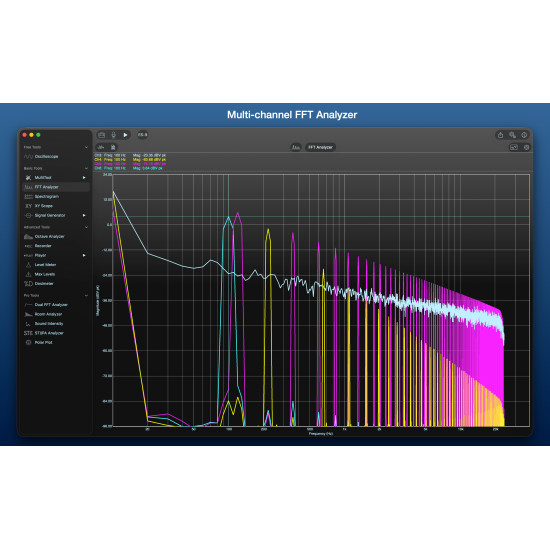The height and width of the screenshot is (550, 550).
Task: Expand the Player submenu arrow
Action: [x=84, y=255]
